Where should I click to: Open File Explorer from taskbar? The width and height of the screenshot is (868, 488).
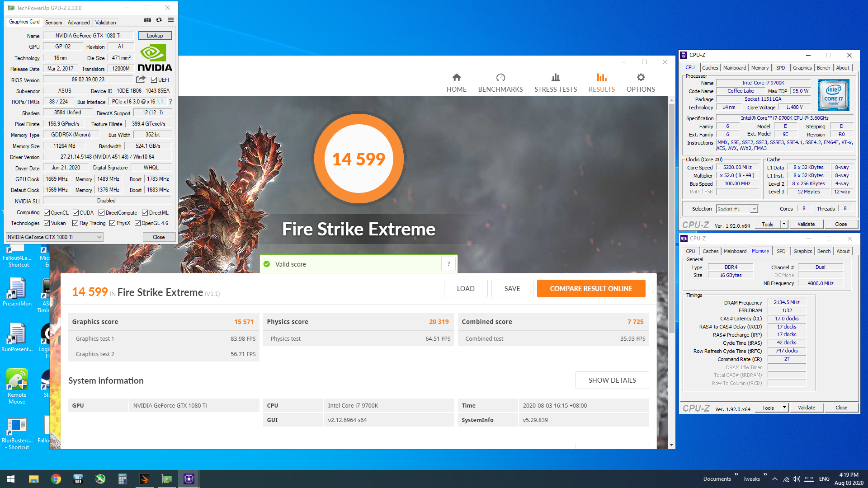[33, 479]
